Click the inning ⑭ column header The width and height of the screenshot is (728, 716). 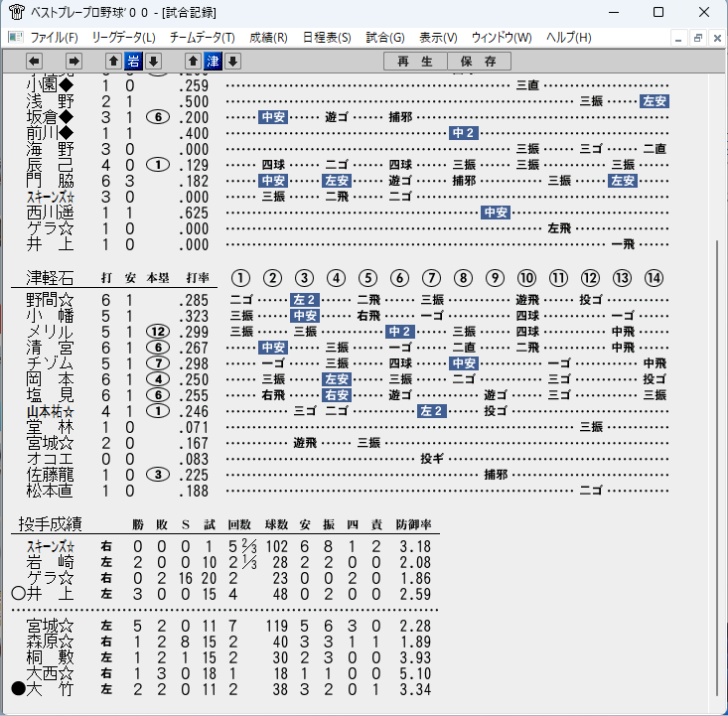pyautogui.click(x=654, y=278)
